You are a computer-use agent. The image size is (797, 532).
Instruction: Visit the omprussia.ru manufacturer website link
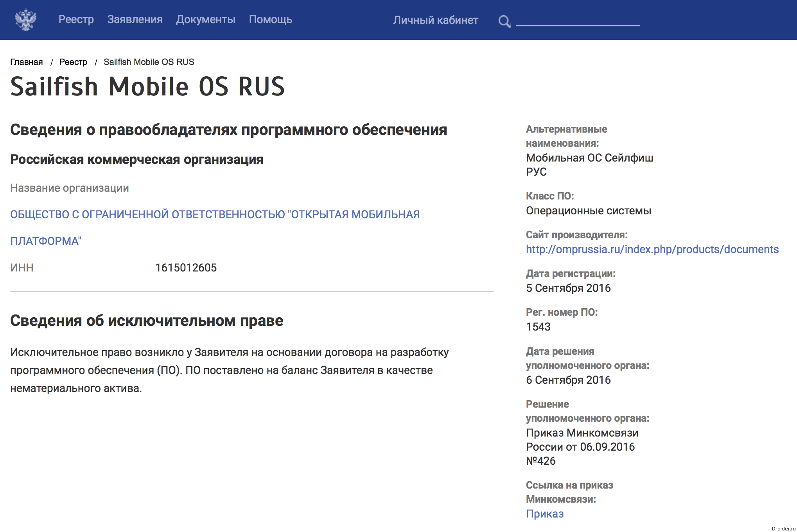point(652,249)
